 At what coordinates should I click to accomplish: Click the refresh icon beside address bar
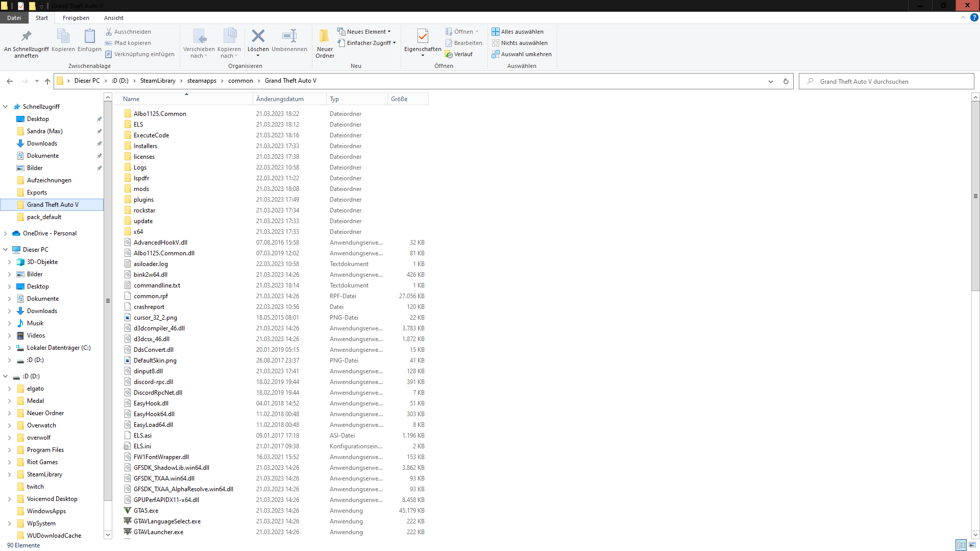(x=786, y=81)
